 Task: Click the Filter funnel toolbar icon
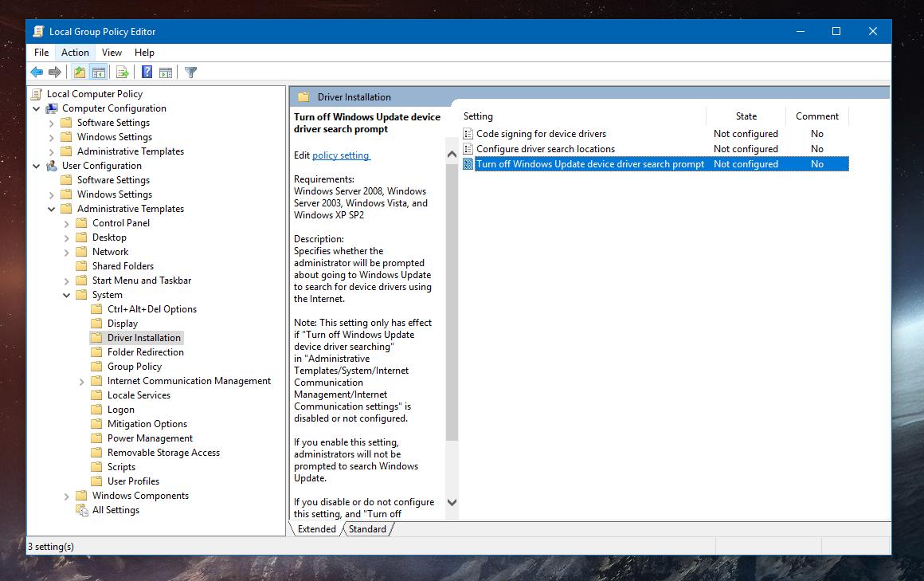[x=190, y=73]
